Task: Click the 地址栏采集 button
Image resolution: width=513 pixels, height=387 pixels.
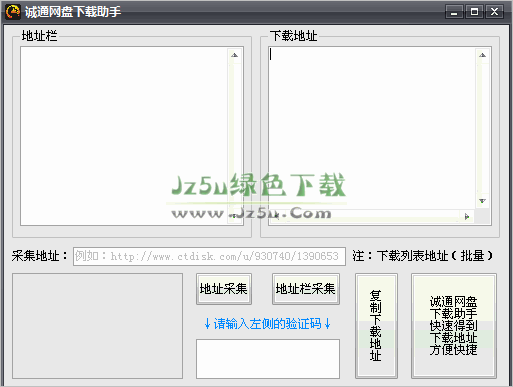Action: (306, 289)
